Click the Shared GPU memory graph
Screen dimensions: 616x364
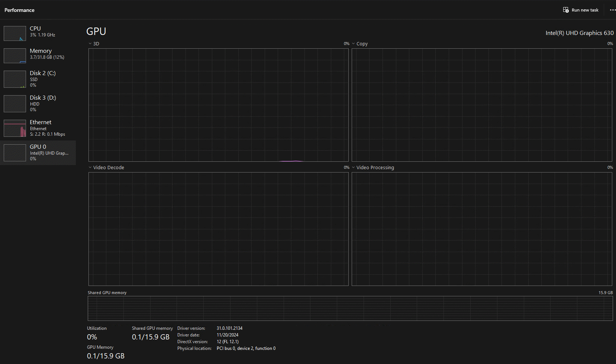click(x=350, y=308)
